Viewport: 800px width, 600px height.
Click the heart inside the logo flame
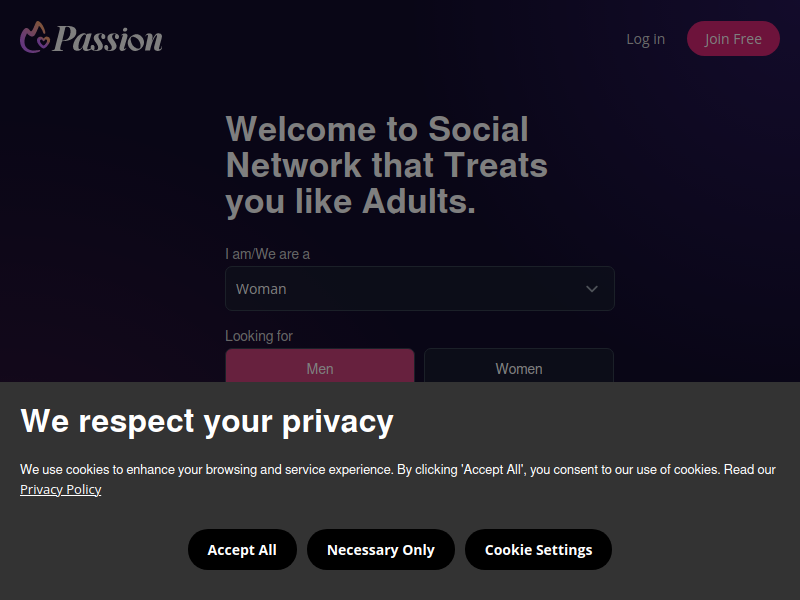coord(44,42)
